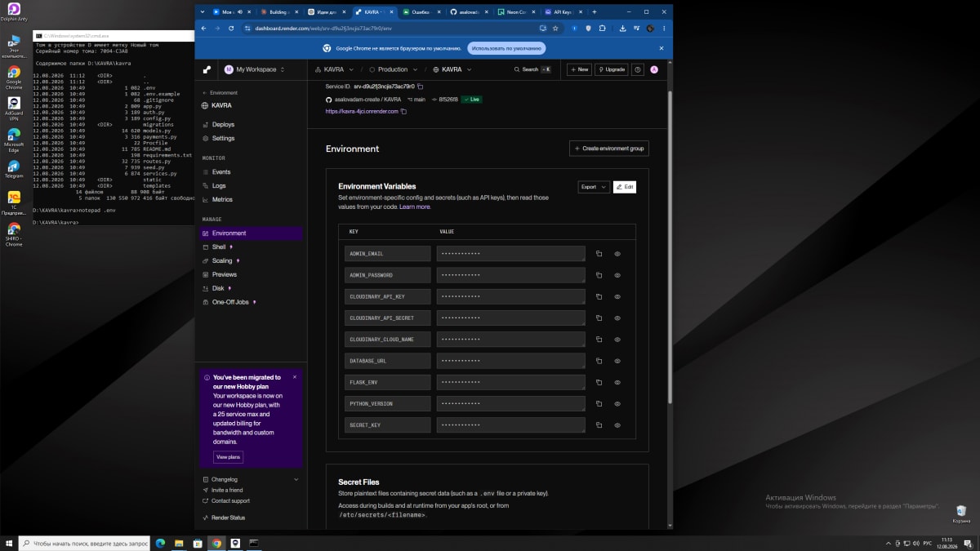980x551 pixels.
Task: Follow the Learn more link
Action: 415,207
